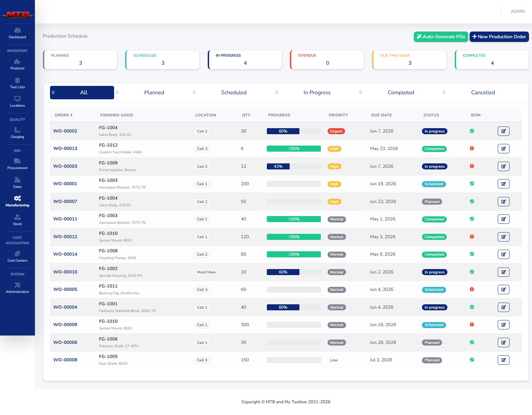Edit work order WO-00001
The image size is (532, 415).
tap(503, 184)
